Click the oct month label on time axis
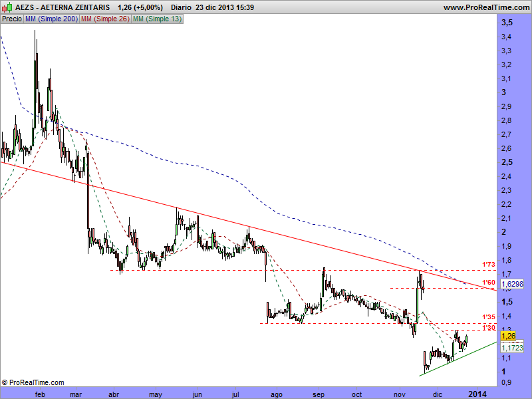This screenshot has height=399, width=532. click(357, 394)
